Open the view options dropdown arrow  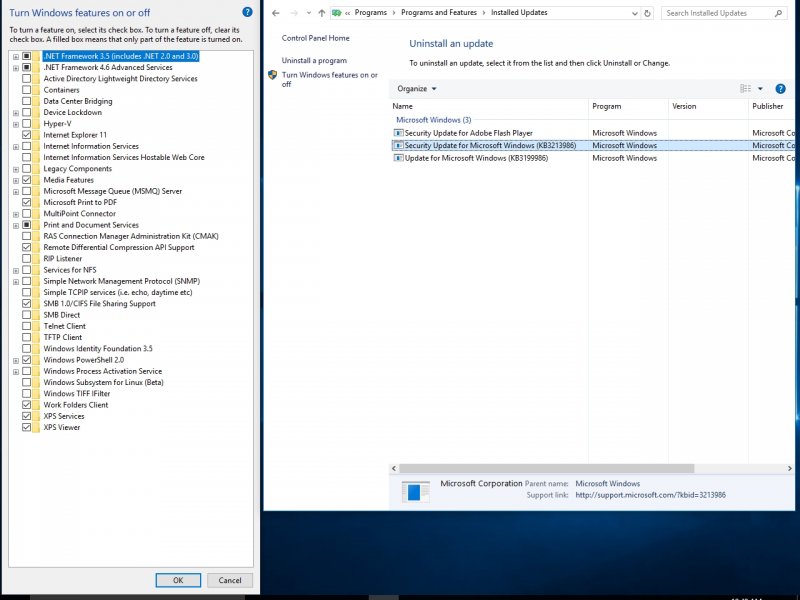tap(760, 89)
